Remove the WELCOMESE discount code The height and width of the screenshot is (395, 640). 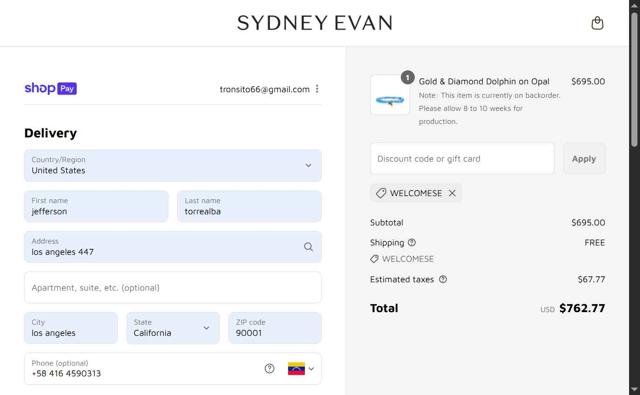[x=452, y=193]
